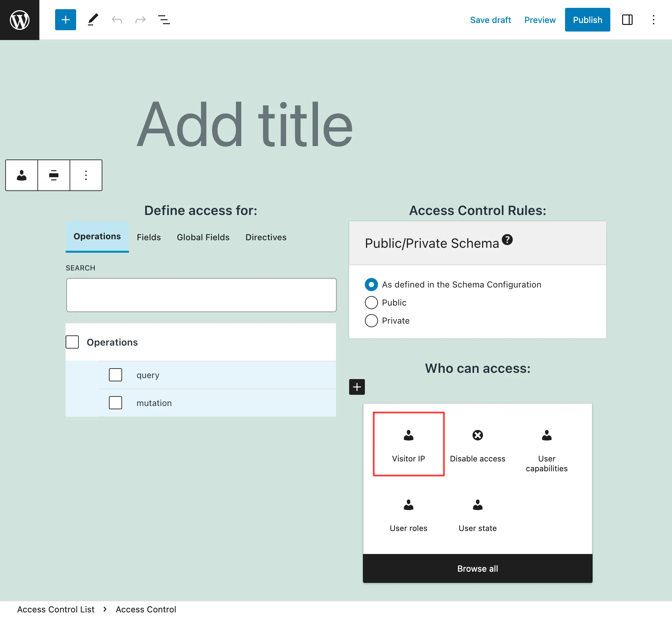Screen dimensions: 672x617
Task: Open the Document Overview list view
Action: [x=164, y=20]
